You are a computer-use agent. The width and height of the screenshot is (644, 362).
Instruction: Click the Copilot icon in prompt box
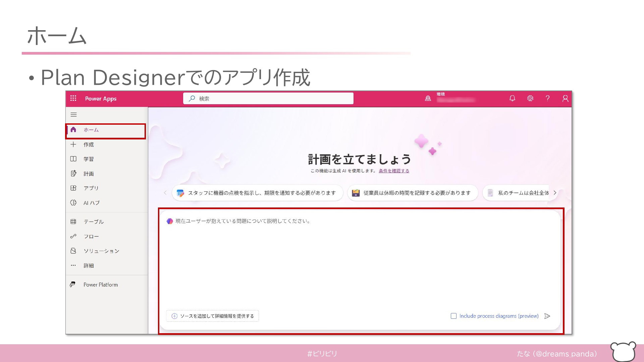(170, 221)
